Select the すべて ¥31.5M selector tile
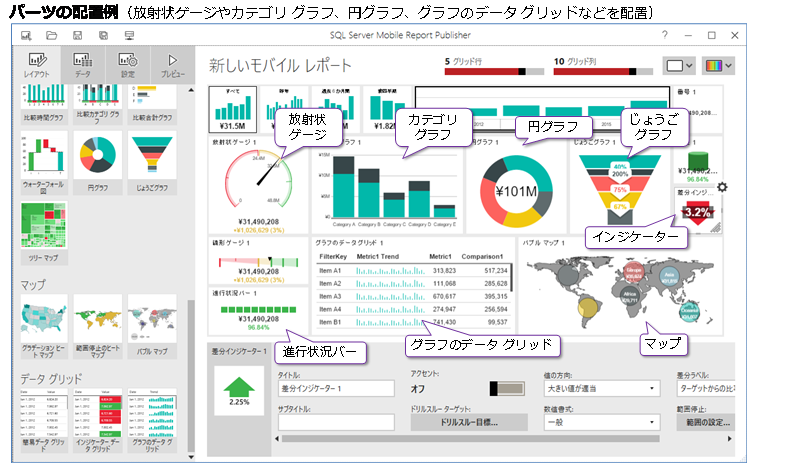 tap(233, 109)
